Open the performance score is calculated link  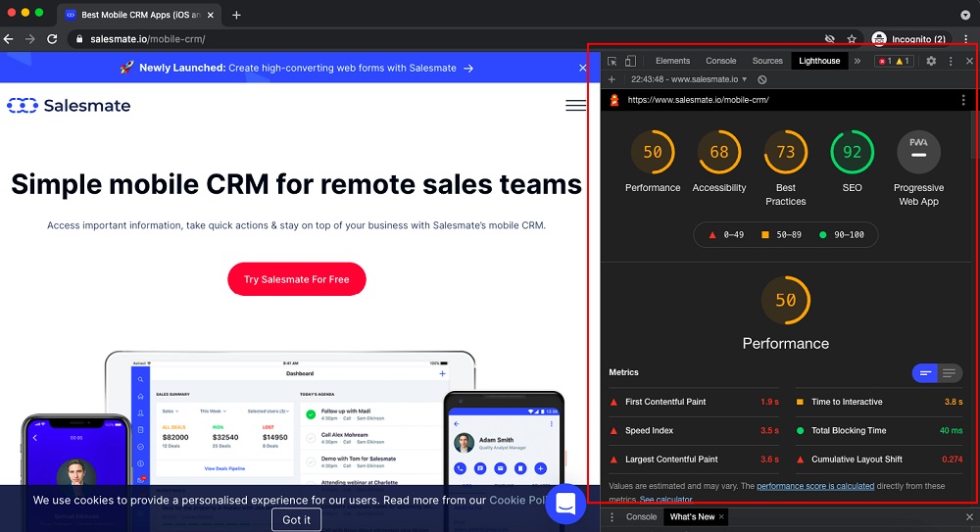815,486
